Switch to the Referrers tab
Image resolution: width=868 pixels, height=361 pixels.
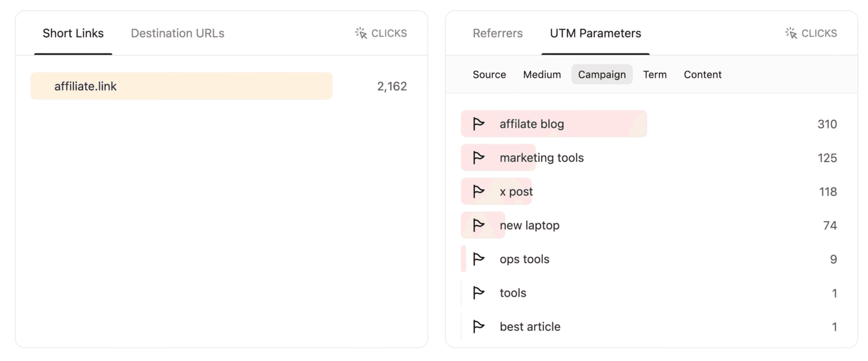click(498, 33)
